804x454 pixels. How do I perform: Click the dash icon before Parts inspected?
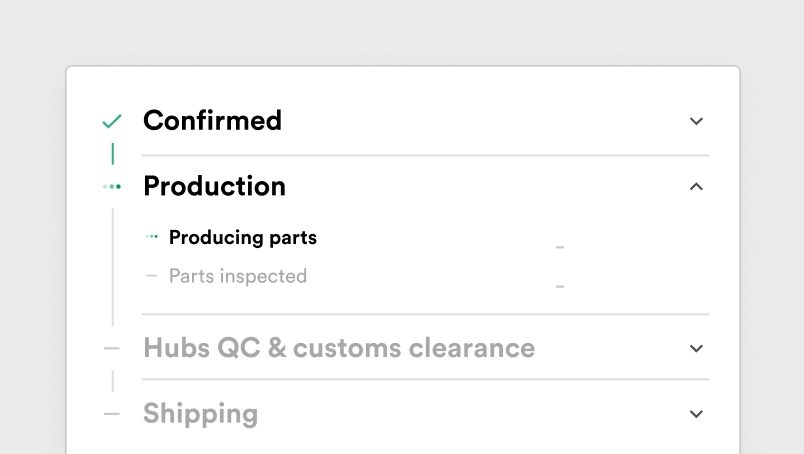[x=152, y=275]
